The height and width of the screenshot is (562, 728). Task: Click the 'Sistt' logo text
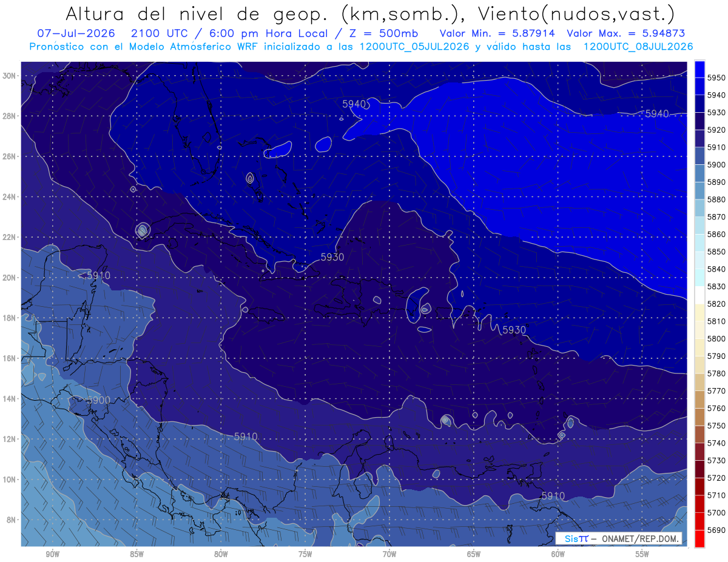pos(576,538)
